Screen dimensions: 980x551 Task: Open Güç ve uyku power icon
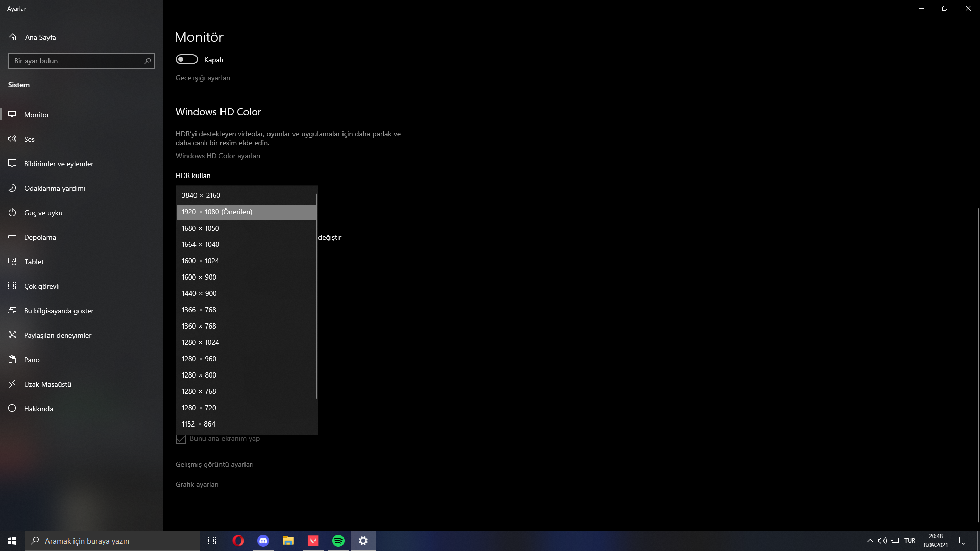[x=12, y=213]
